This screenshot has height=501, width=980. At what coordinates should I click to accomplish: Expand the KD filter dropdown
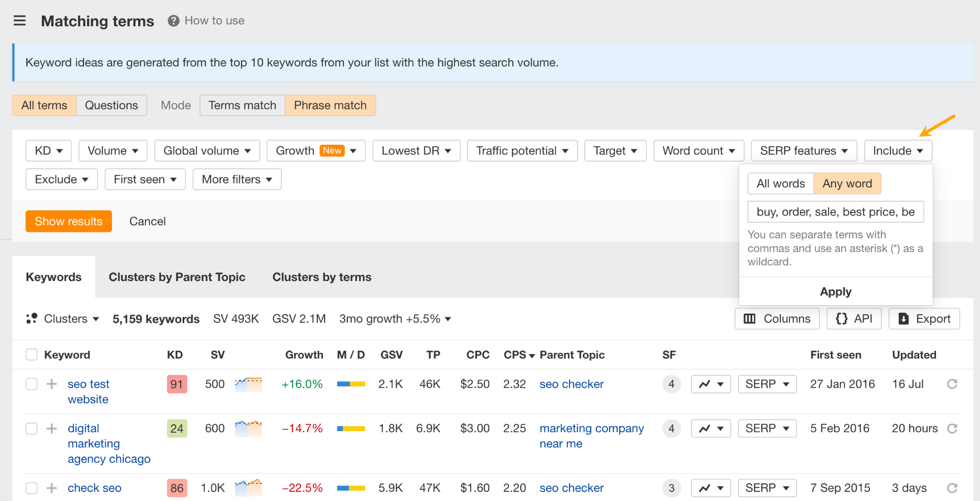point(48,151)
